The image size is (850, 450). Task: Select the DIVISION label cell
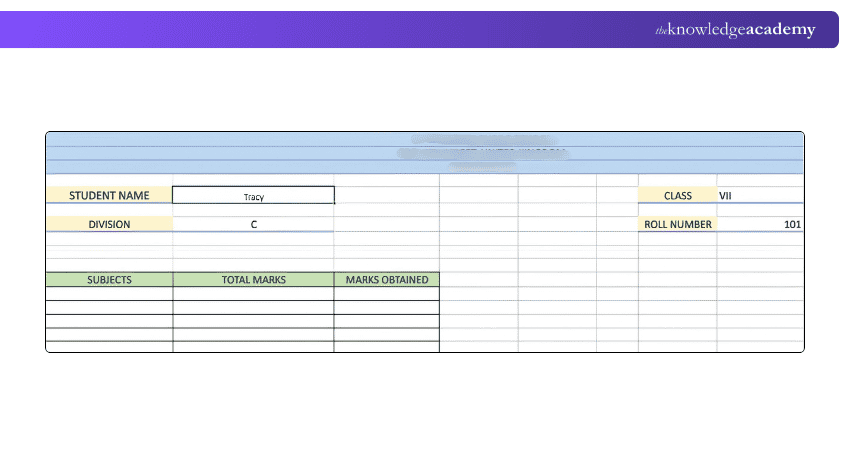tap(109, 224)
